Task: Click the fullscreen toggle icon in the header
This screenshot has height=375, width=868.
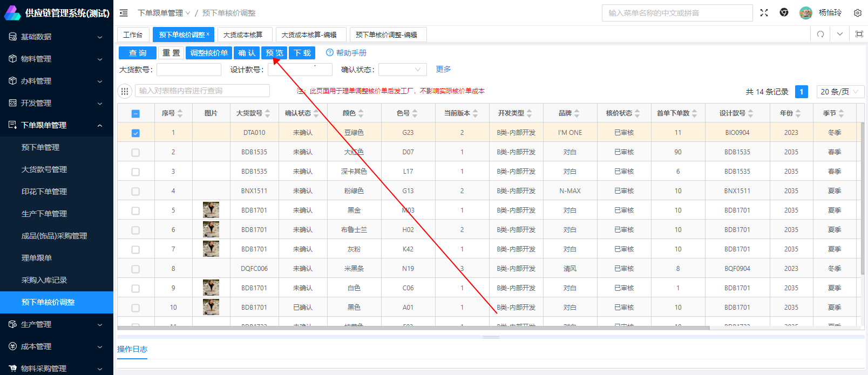Action: tap(764, 13)
